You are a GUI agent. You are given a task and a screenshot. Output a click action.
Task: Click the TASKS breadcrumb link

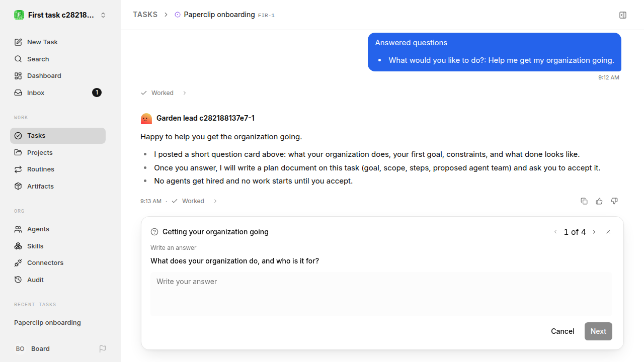tap(145, 15)
